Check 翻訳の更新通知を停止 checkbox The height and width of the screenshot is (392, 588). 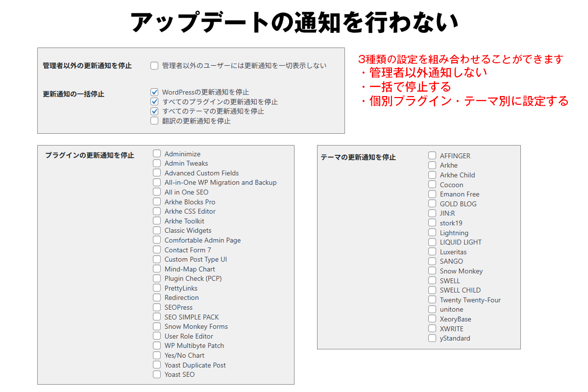154,121
